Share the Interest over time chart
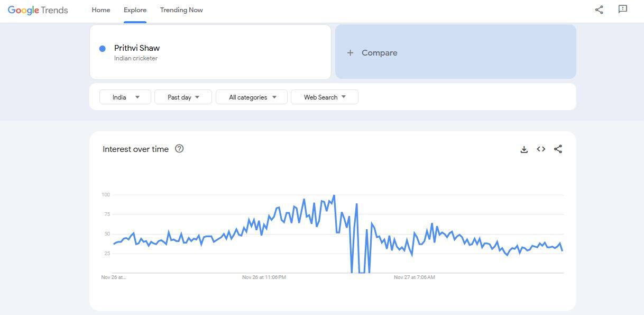 coord(558,149)
